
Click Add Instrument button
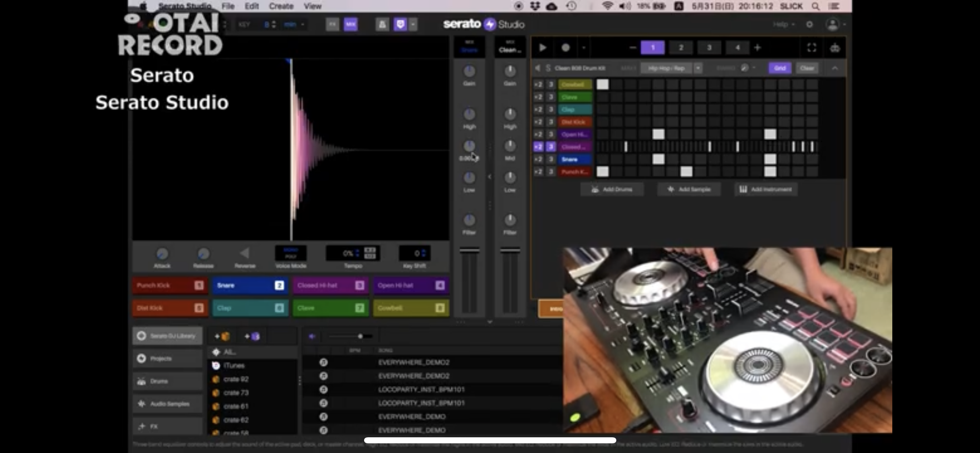766,189
